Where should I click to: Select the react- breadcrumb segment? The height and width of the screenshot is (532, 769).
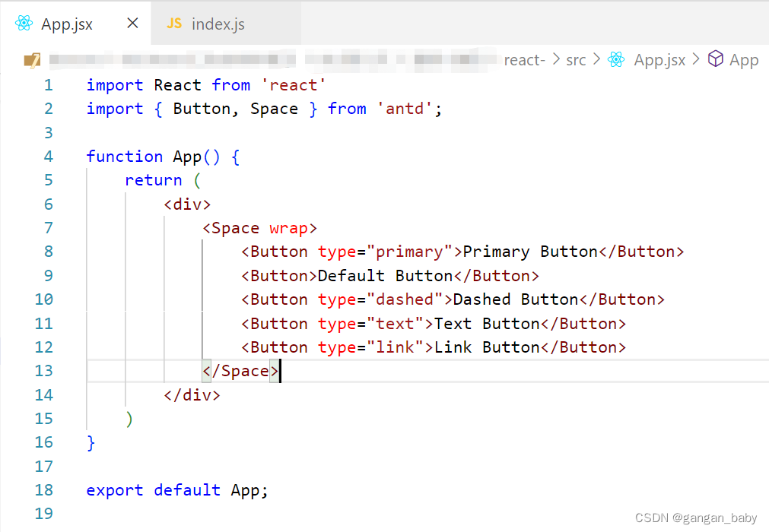(x=524, y=60)
